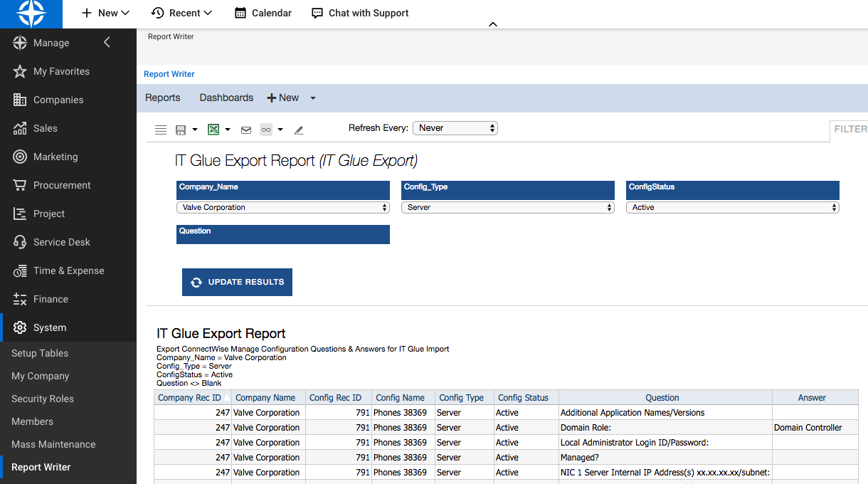868x484 pixels.
Task: Edit the report with the pencil icon
Action: 298,130
